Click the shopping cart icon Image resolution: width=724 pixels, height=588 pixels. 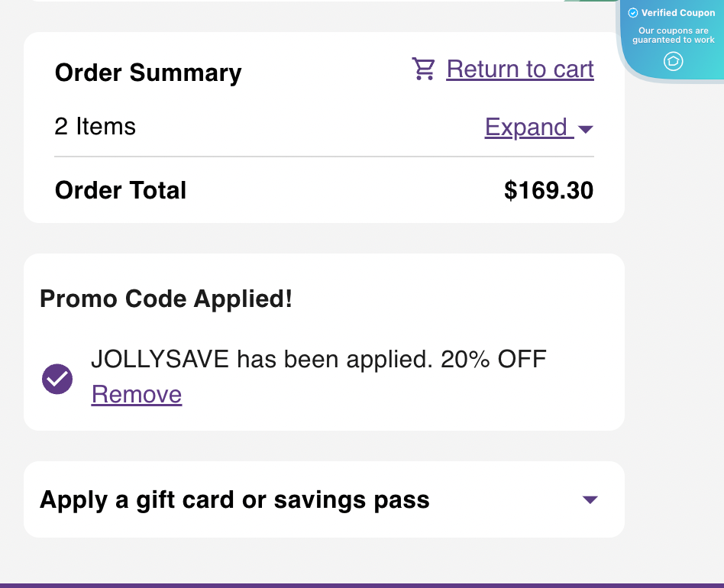click(424, 69)
